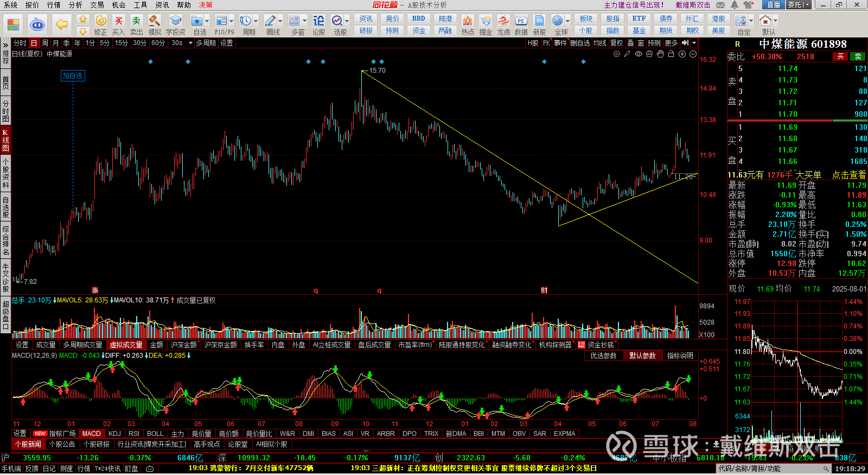868x475 pixels.
Task: Open 数据 PE data icon
Action: [521, 25]
